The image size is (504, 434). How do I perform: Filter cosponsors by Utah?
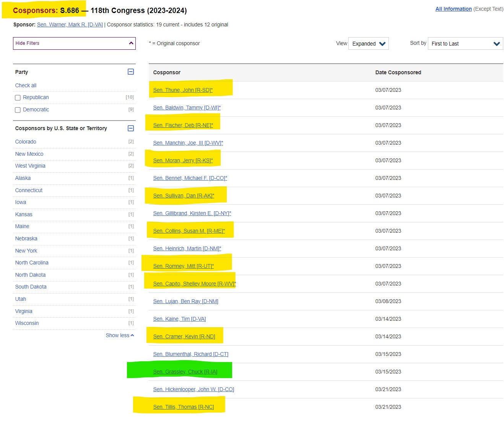point(21,299)
